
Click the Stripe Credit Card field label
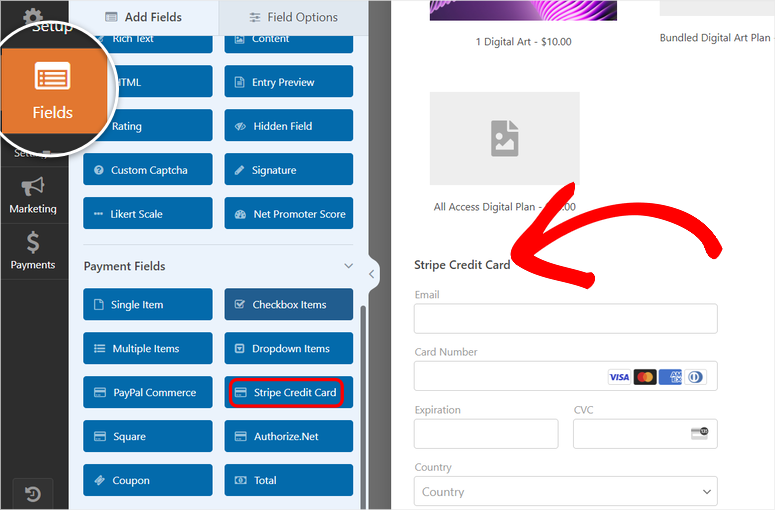point(462,265)
